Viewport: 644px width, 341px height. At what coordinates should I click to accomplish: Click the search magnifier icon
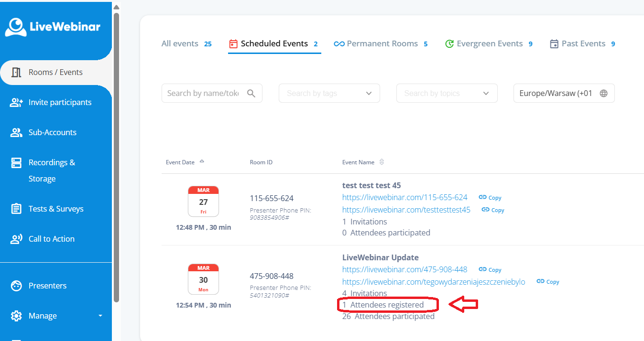(x=251, y=93)
